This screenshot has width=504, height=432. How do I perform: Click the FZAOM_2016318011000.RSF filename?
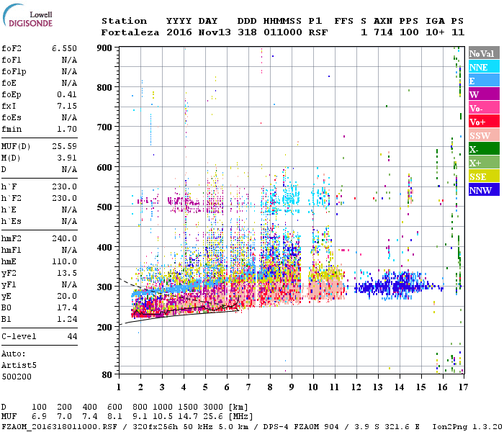click(59, 426)
